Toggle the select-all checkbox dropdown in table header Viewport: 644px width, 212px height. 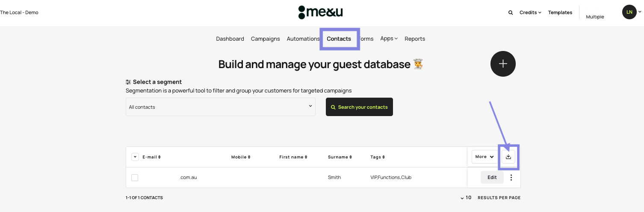[x=135, y=157]
